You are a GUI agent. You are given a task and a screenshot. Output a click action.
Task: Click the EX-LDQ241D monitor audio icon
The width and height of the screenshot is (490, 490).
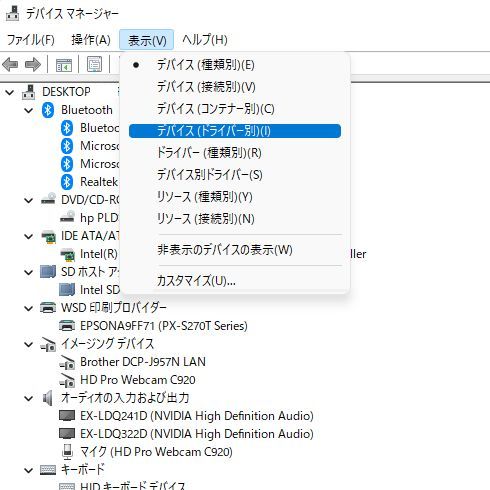[x=67, y=416]
